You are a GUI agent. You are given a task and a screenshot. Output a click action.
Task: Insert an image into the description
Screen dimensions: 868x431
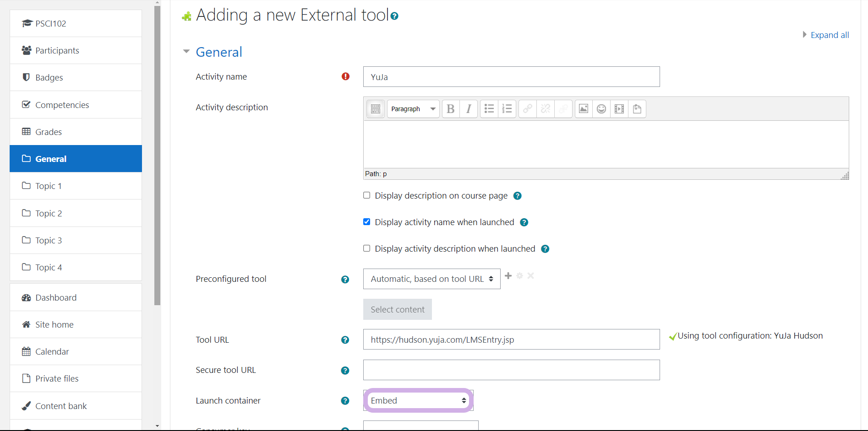(583, 109)
